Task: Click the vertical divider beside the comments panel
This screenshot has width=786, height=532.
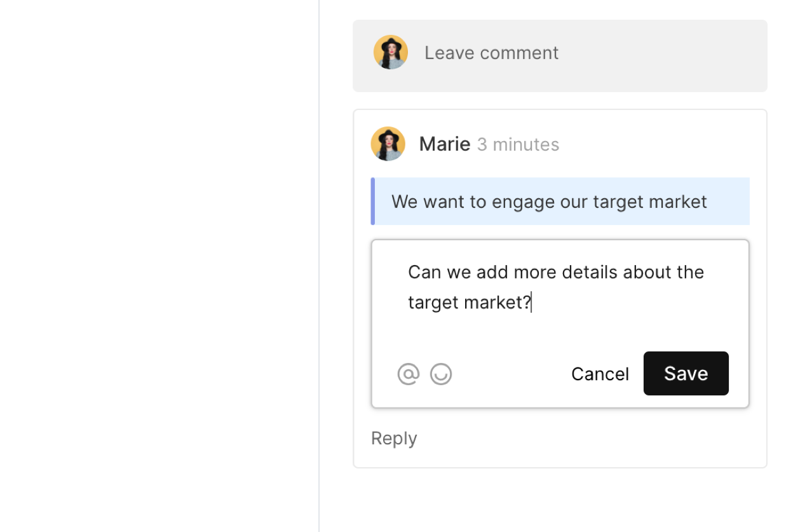Action: pyautogui.click(x=319, y=267)
